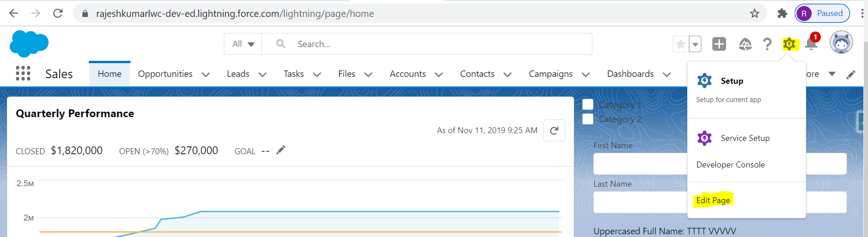
Task: Click the Search input field
Action: pyautogui.click(x=427, y=44)
